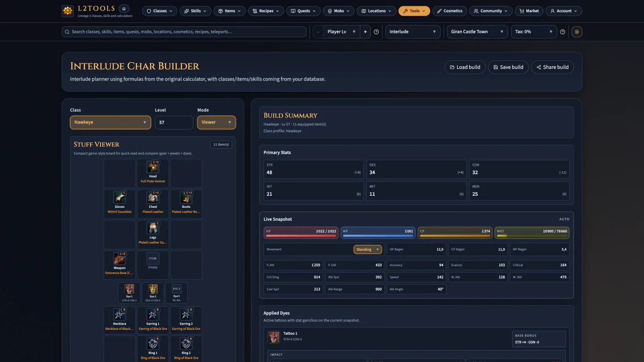644x362 pixels.
Task: Expand the Account menu
Action: pos(564,11)
